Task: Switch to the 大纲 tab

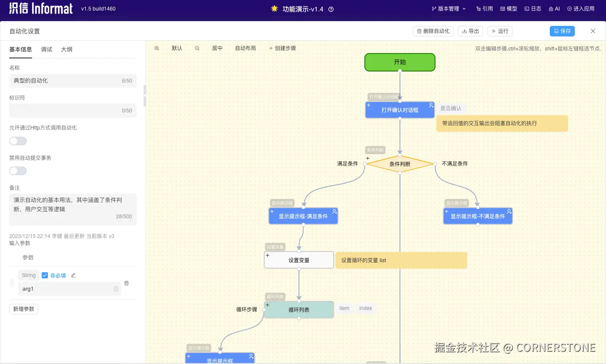Action: click(67, 49)
